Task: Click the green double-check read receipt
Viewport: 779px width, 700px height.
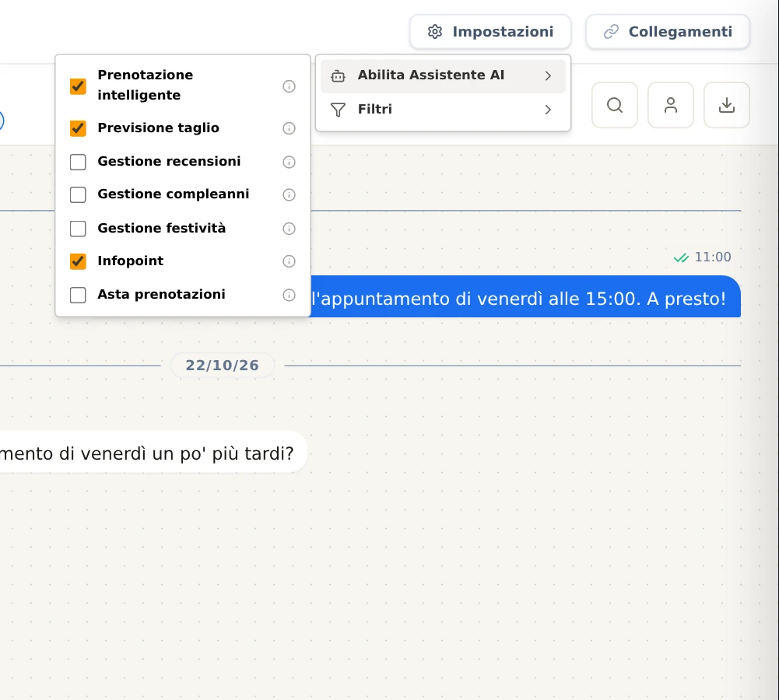Action: tap(681, 257)
